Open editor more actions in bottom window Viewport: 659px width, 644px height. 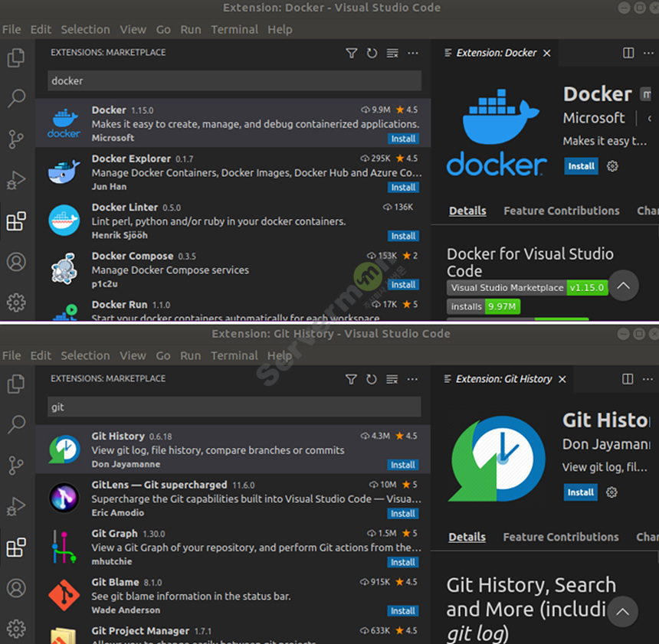coord(648,379)
